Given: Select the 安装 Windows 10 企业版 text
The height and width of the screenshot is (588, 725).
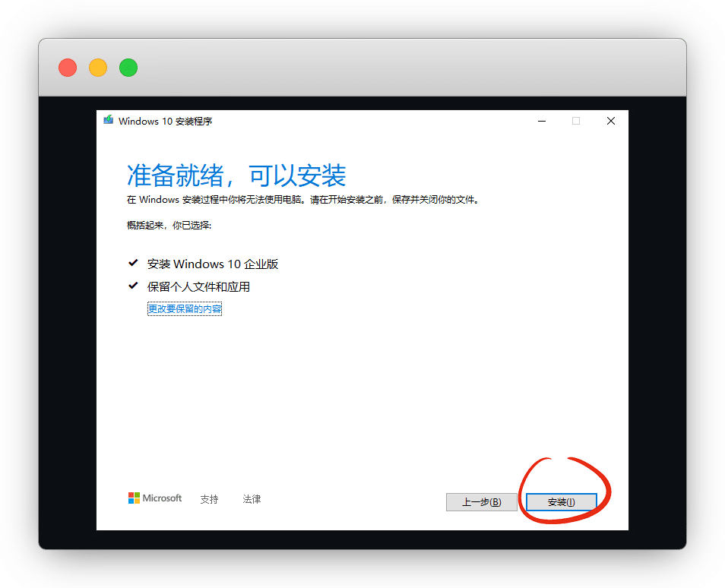Looking at the screenshot, I should pos(213,264).
